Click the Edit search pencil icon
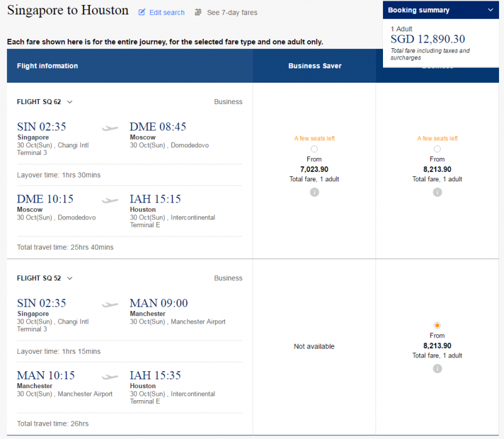This screenshot has width=504, height=439. [x=142, y=13]
